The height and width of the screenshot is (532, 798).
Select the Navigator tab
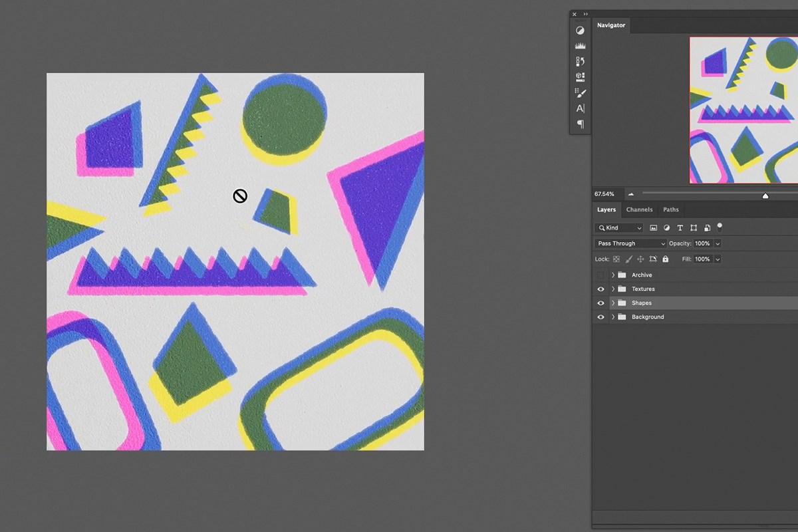coord(610,25)
